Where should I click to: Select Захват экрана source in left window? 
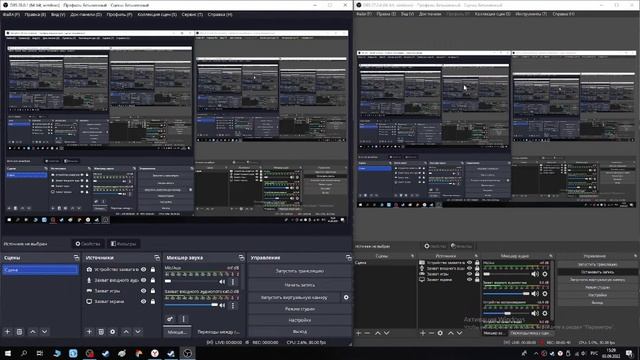[x=109, y=302]
